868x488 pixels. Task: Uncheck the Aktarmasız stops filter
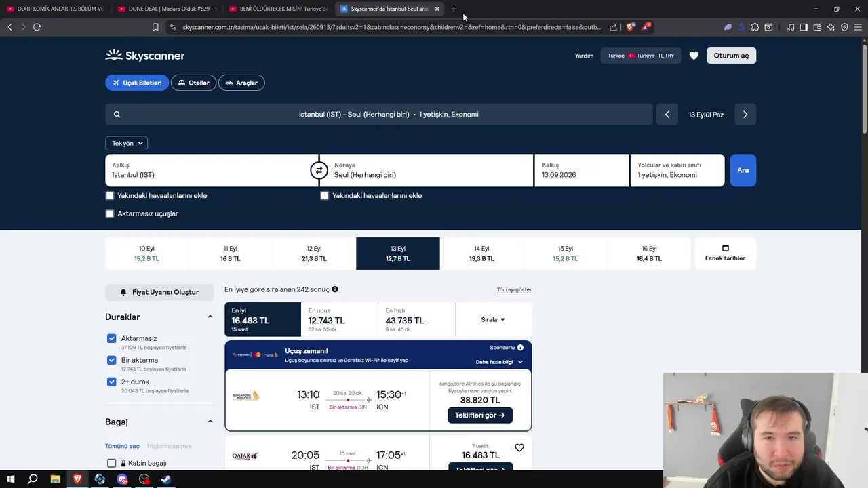112,338
